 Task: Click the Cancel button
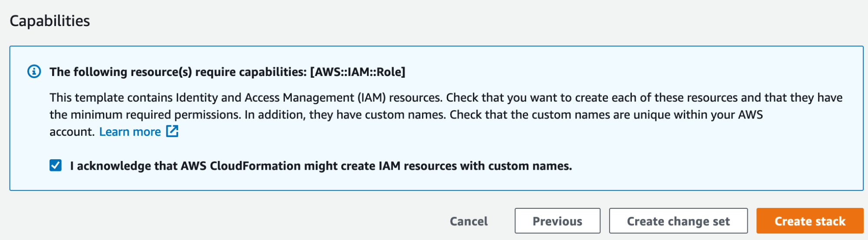(469, 221)
